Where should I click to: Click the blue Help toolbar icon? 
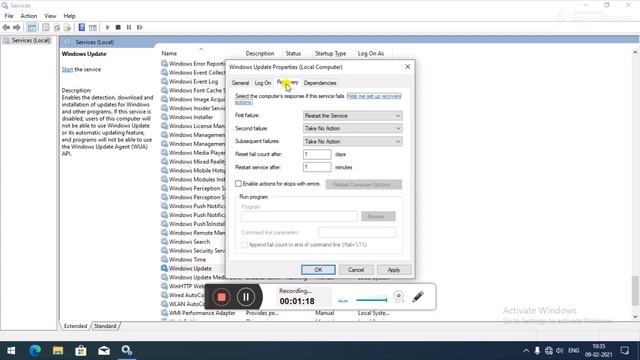point(82,27)
